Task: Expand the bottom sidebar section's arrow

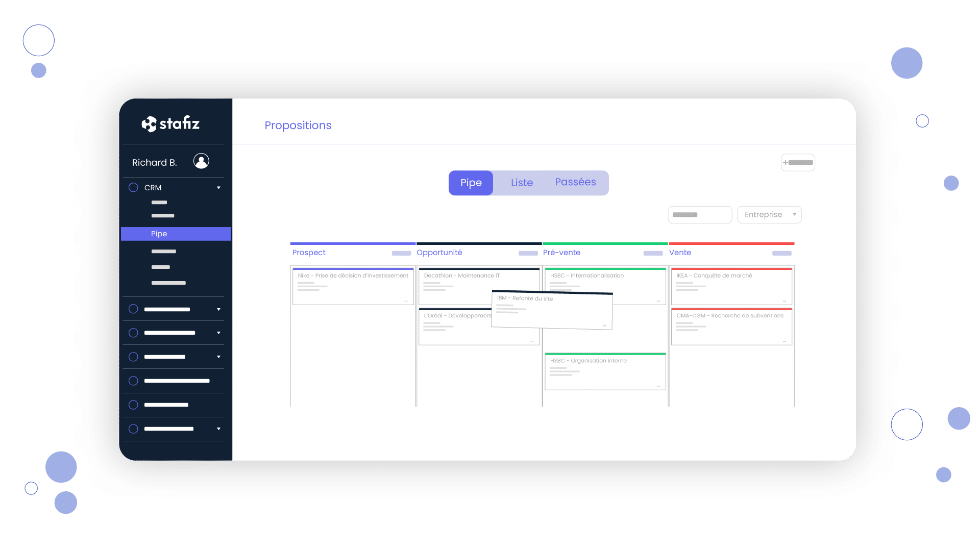Action: pyautogui.click(x=218, y=429)
